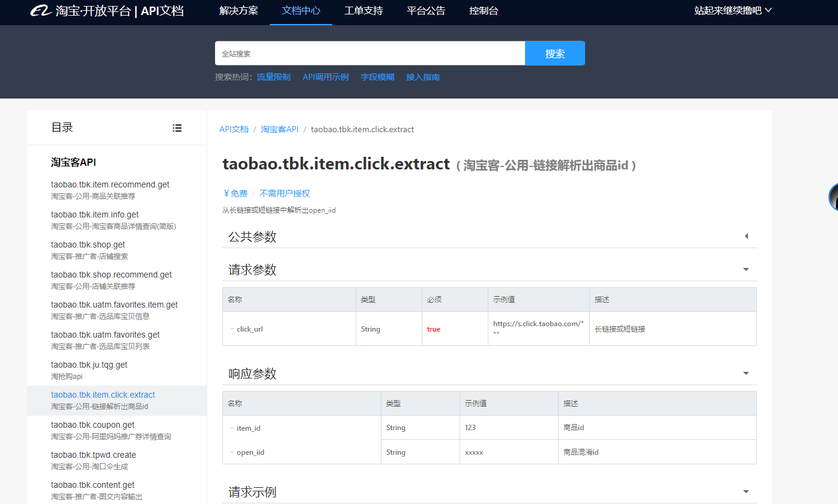Click the 不需用户授权 label

coord(285,193)
